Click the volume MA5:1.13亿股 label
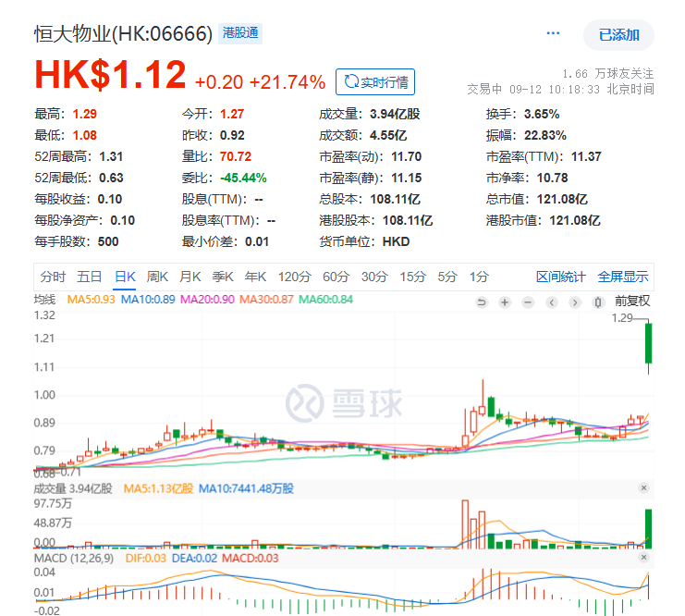685x616 pixels. 158,488
